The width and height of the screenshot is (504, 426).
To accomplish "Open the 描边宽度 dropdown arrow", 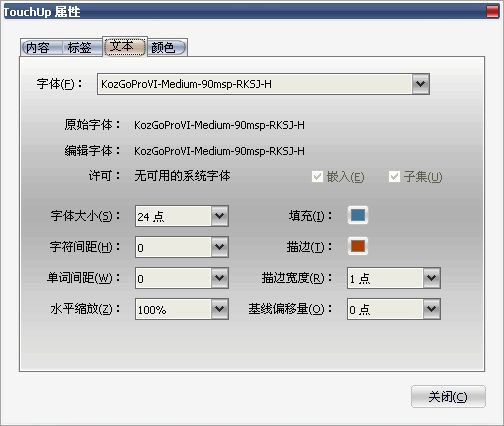I will click(x=432, y=278).
